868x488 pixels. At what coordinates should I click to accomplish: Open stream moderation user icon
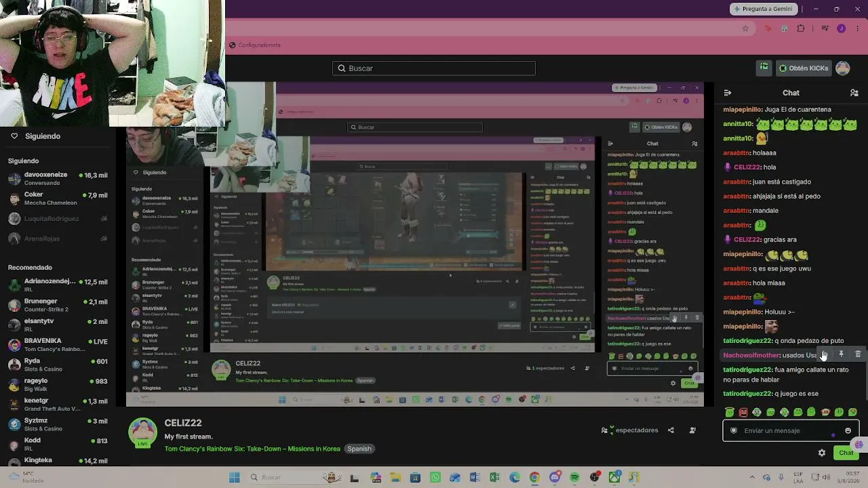point(692,430)
